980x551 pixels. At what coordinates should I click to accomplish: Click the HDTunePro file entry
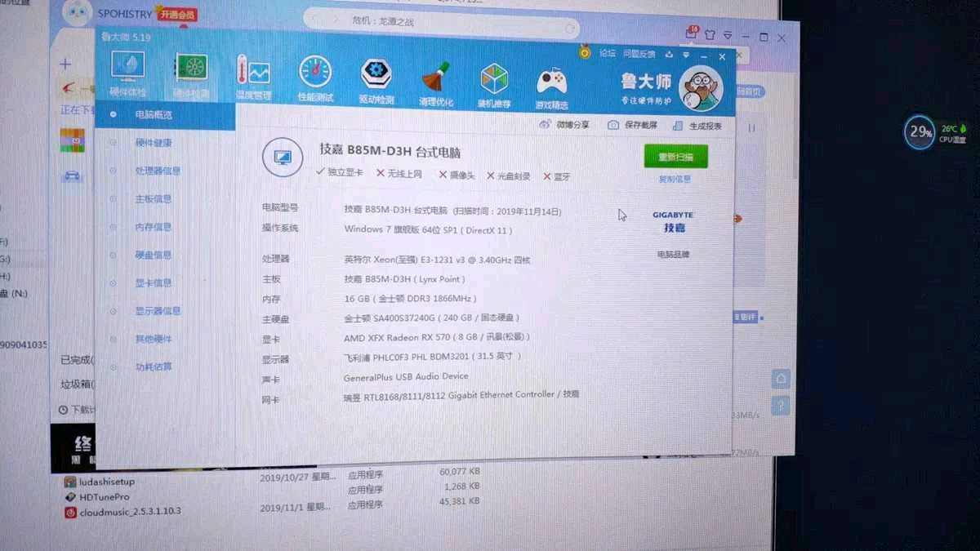pos(96,496)
